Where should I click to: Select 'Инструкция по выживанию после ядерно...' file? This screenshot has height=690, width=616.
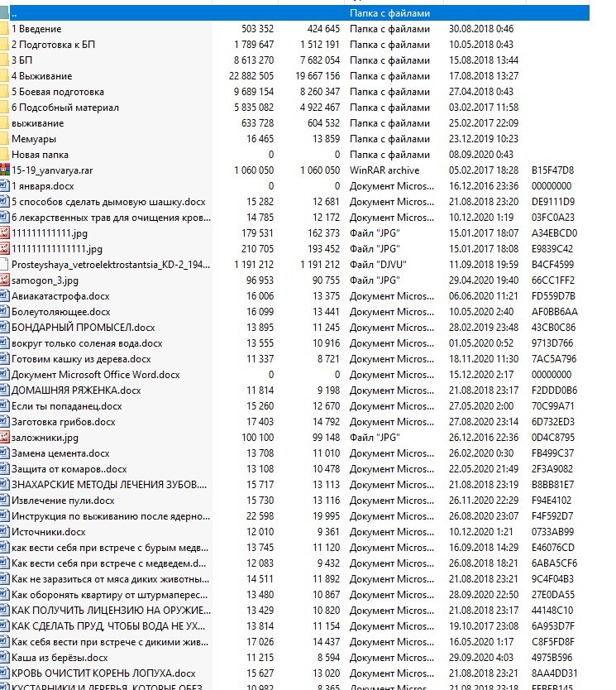coord(111,516)
